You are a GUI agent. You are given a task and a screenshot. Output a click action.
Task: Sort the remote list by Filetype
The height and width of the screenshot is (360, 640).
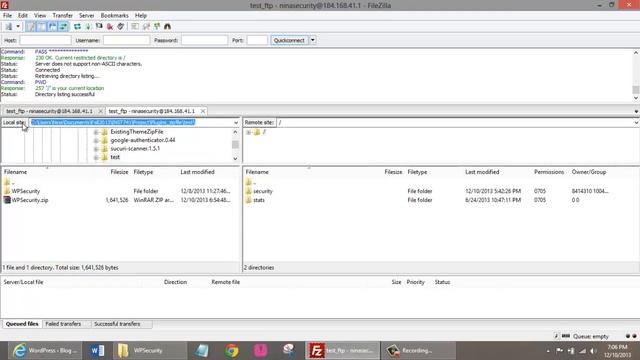click(x=417, y=172)
